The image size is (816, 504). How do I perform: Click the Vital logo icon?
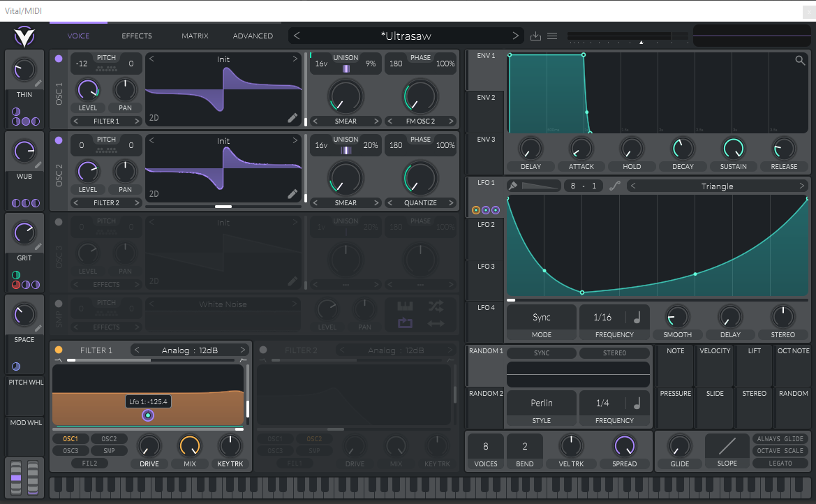pos(24,36)
